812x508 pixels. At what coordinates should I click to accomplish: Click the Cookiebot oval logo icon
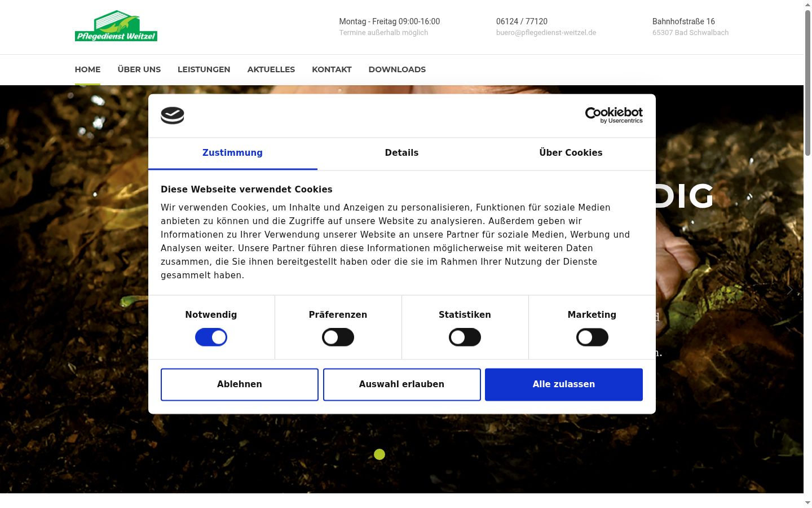tap(173, 115)
